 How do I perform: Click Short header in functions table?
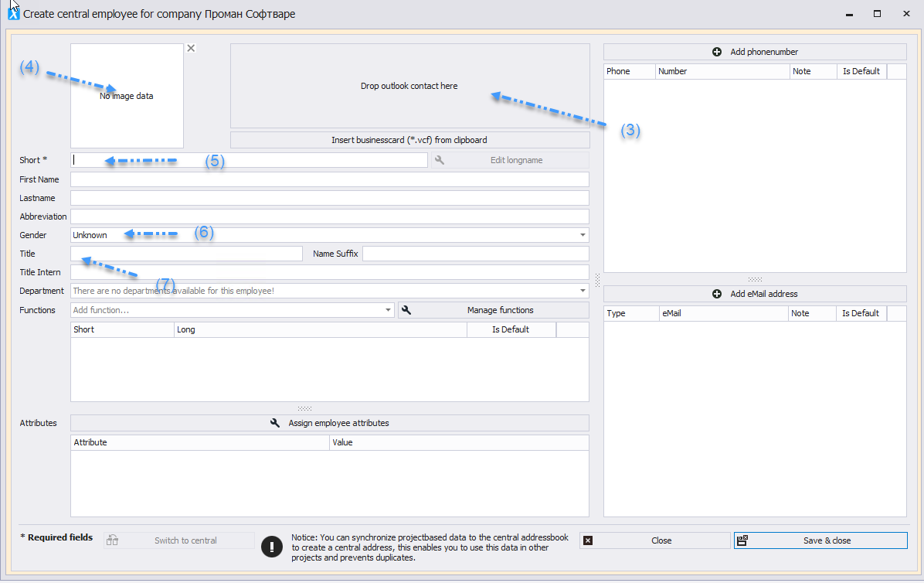click(x=122, y=329)
